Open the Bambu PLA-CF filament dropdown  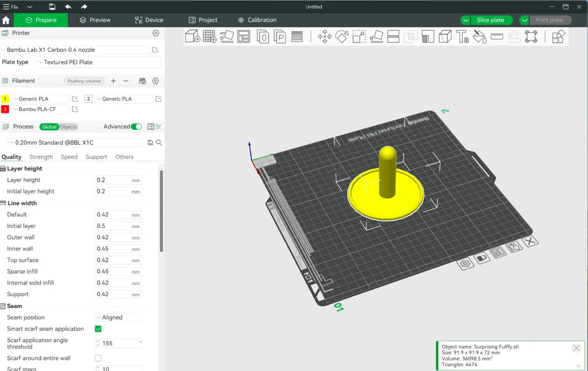pos(41,109)
